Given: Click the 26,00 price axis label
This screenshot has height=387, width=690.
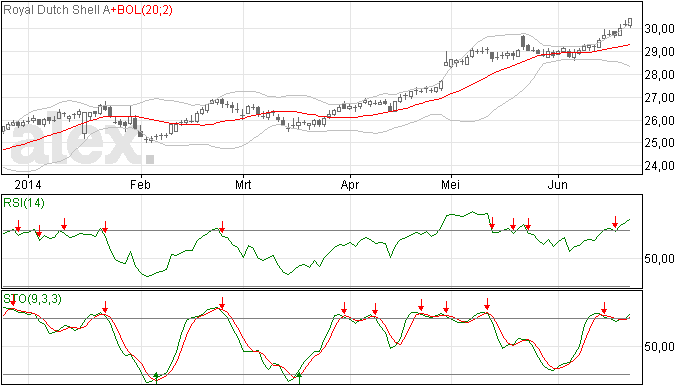Looking at the screenshot, I should coord(660,121).
